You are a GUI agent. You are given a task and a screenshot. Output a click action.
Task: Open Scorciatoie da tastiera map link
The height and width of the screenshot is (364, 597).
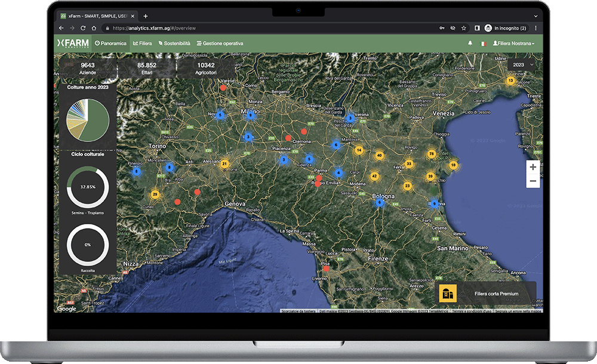click(x=298, y=311)
